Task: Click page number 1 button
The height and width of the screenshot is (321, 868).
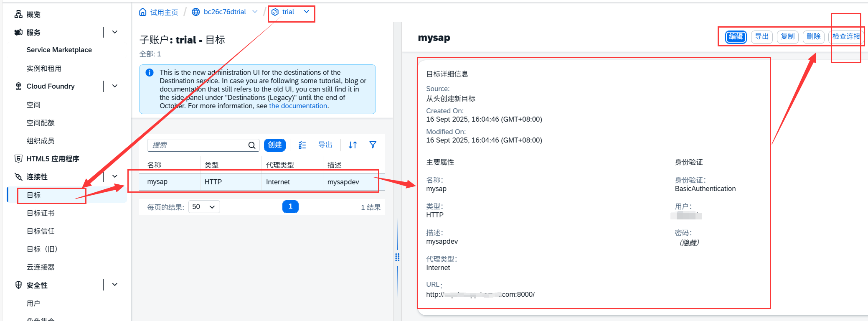Action: (x=290, y=206)
